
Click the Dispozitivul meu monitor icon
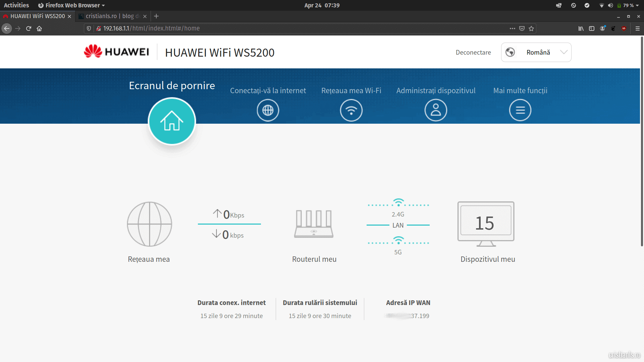pos(486,224)
